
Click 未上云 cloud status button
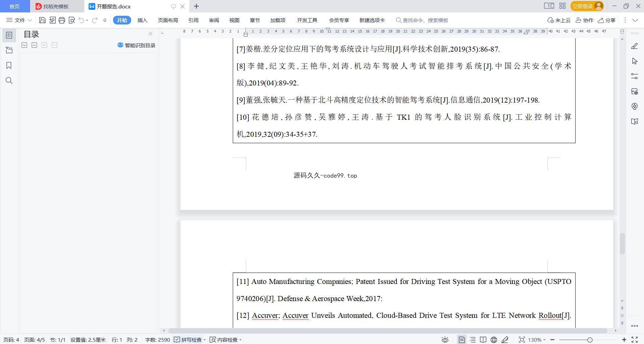[x=559, y=20]
